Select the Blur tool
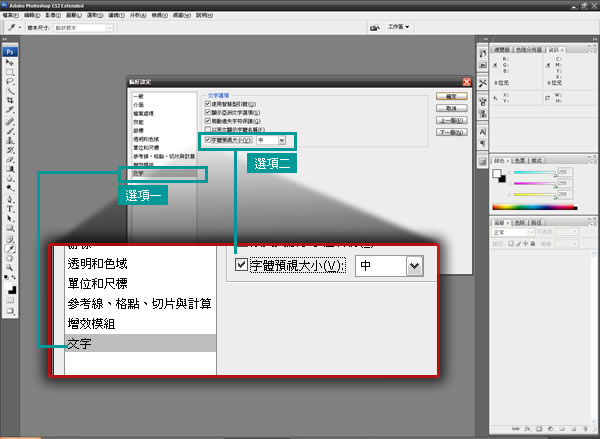The width and height of the screenshot is (600, 439). 10,178
